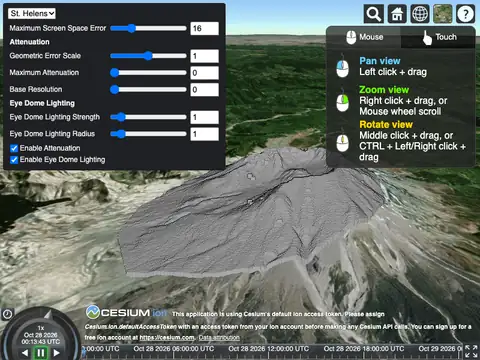Screen dimensions: 480x360
Task: Adjust the Base Resolution slider
Action: tap(148, 89)
